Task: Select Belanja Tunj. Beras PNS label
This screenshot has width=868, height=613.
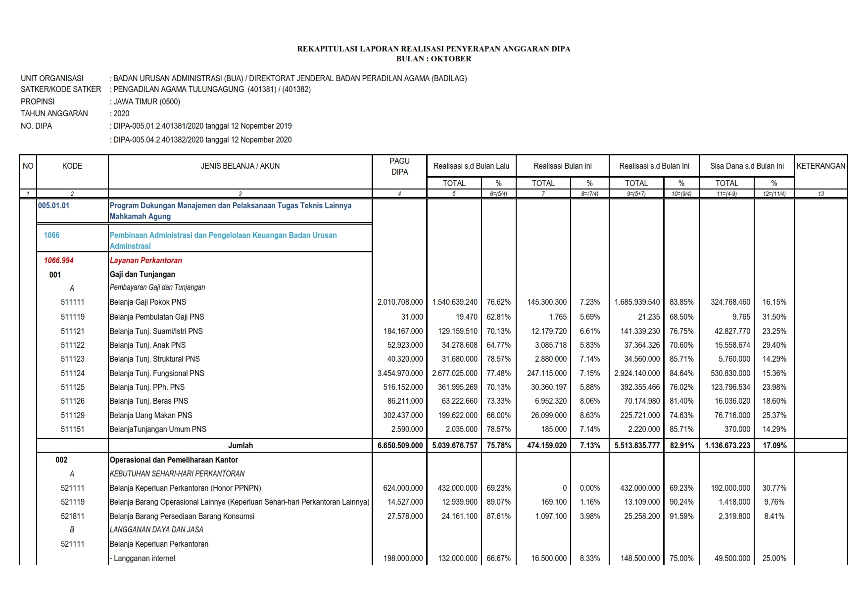Action: (149, 401)
